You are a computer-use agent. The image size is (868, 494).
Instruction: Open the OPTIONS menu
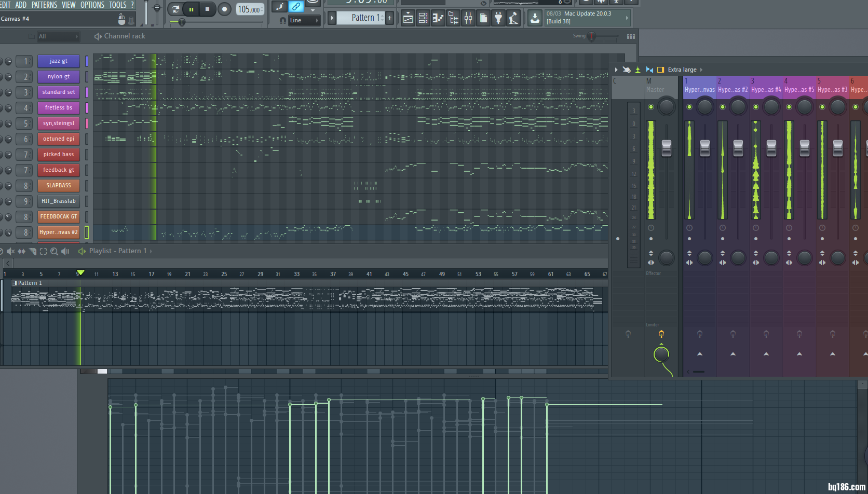coord(92,5)
